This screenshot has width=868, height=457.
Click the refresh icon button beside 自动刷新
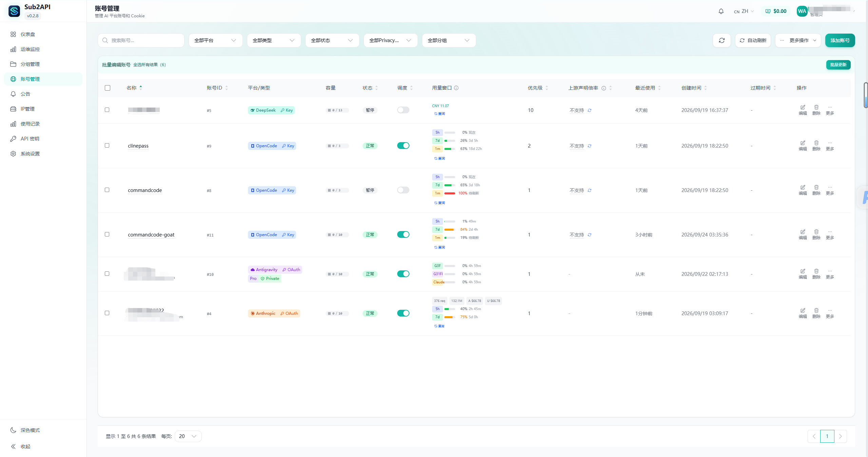point(721,40)
